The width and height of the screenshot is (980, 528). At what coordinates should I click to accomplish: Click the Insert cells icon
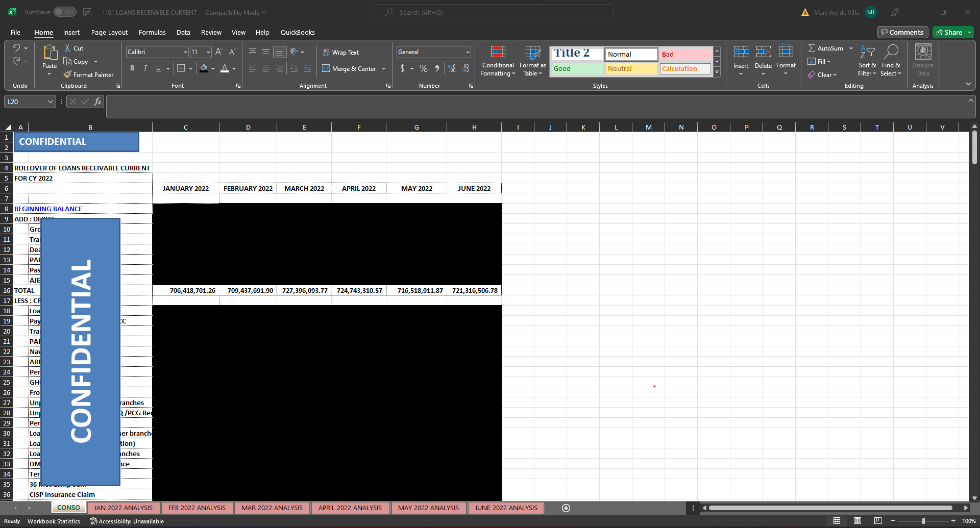(741, 52)
